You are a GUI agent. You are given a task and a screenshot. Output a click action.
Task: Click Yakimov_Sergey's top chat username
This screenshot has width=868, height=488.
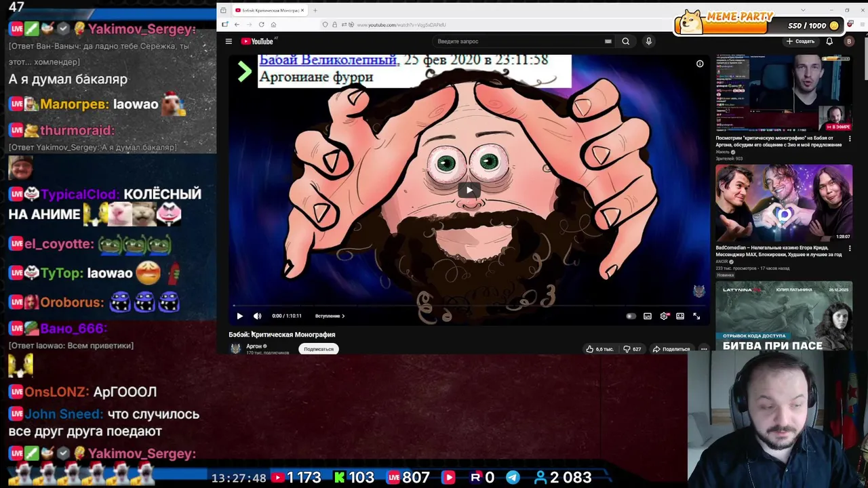click(142, 29)
